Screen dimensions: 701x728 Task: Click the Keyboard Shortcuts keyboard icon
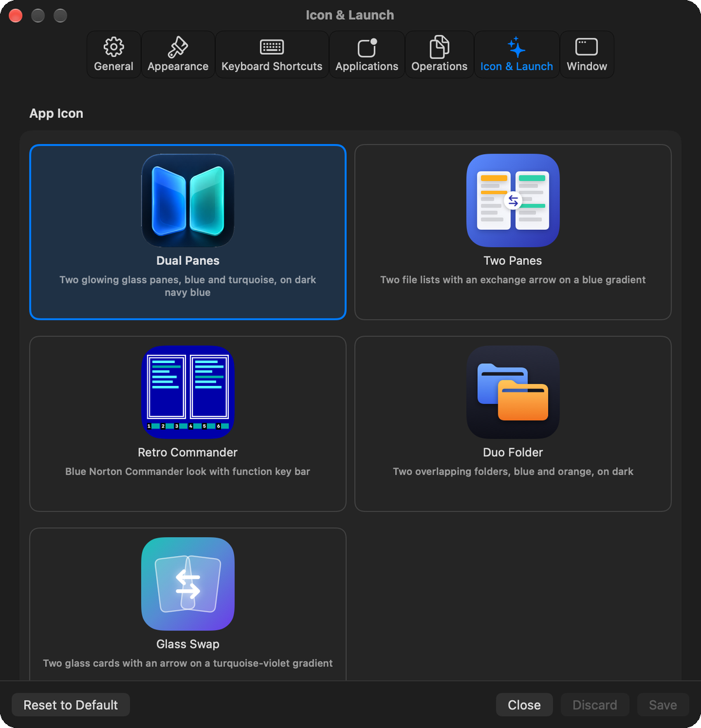coord(271,47)
